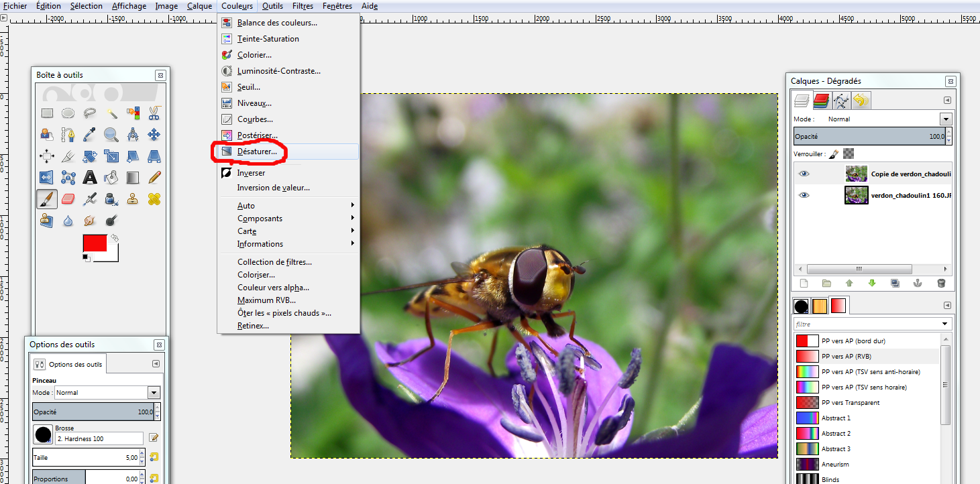Click the brush preview thumbnail
The width and height of the screenshot is (980, 484).
[44, 434]
